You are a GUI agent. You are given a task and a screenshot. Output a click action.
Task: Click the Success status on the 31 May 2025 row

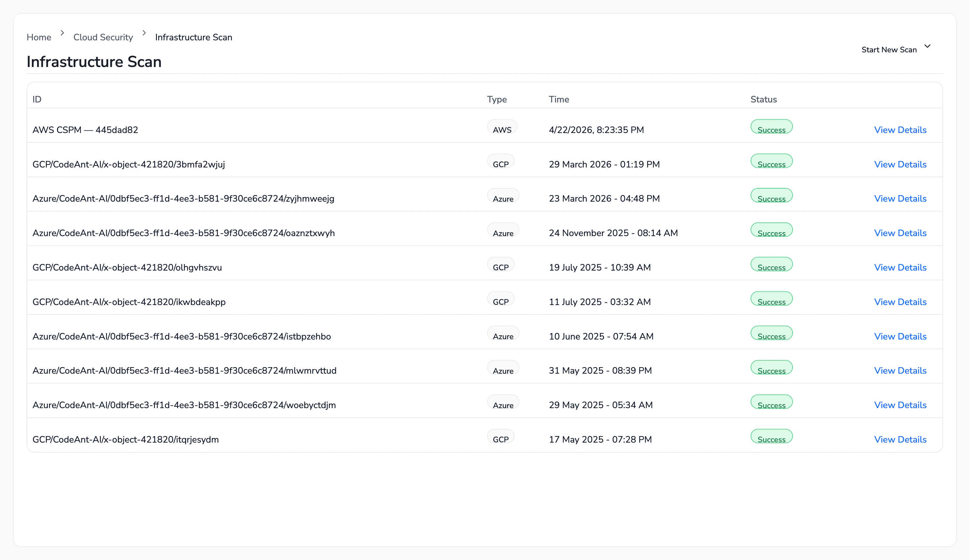[771, 368]
